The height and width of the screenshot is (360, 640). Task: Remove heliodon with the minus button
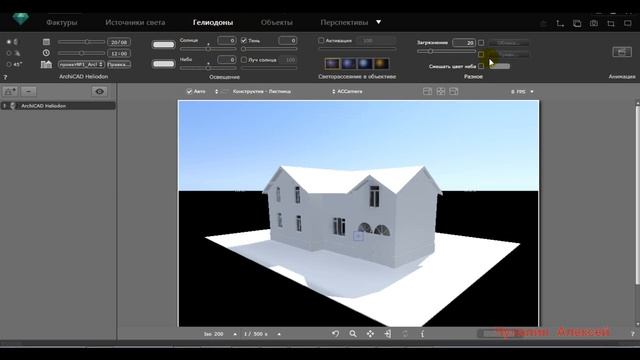pyautogui.click(x=29, y=91)
